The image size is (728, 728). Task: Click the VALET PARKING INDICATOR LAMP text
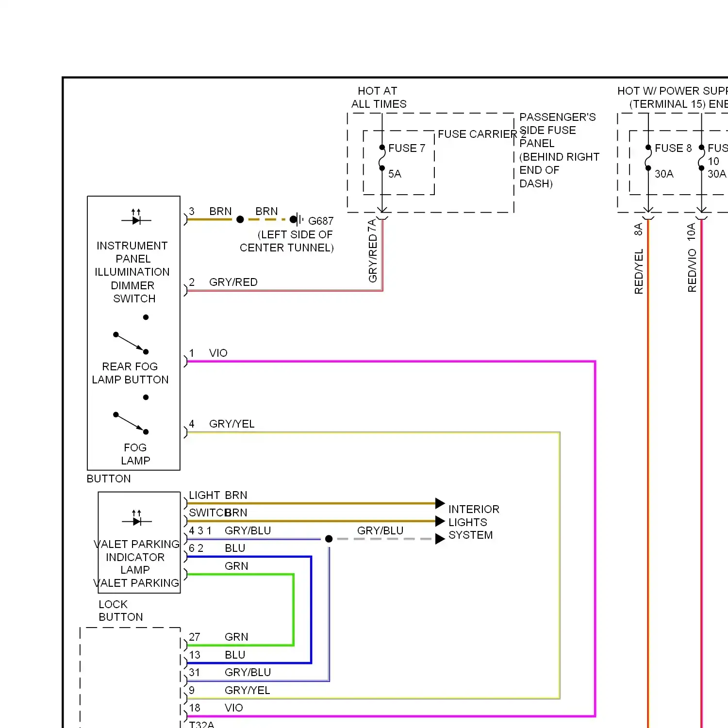[x=136, y=557]
